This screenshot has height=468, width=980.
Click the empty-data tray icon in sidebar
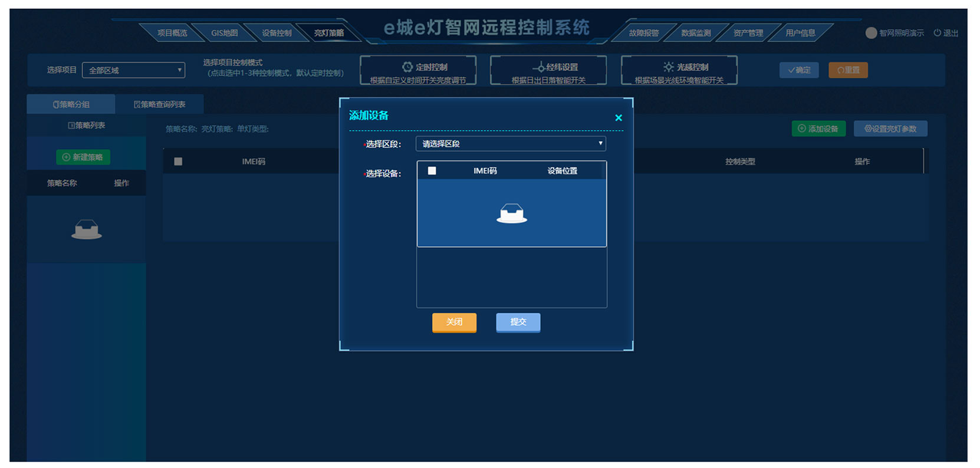pyautogui.click(x=86, y=229)
